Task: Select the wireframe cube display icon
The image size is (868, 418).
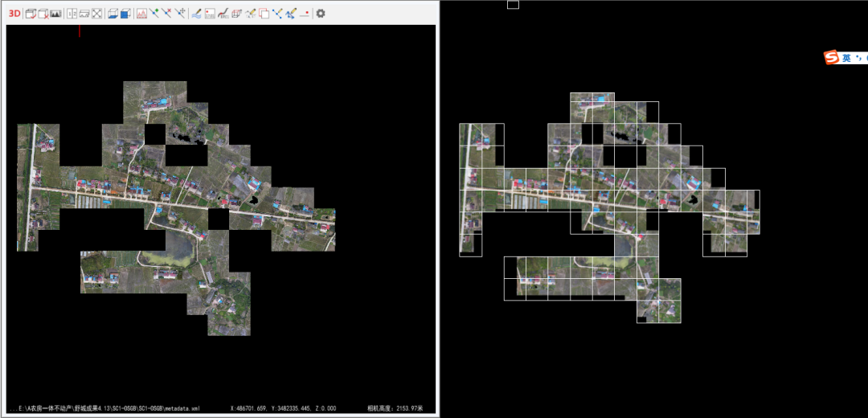Action: point(113,14)
